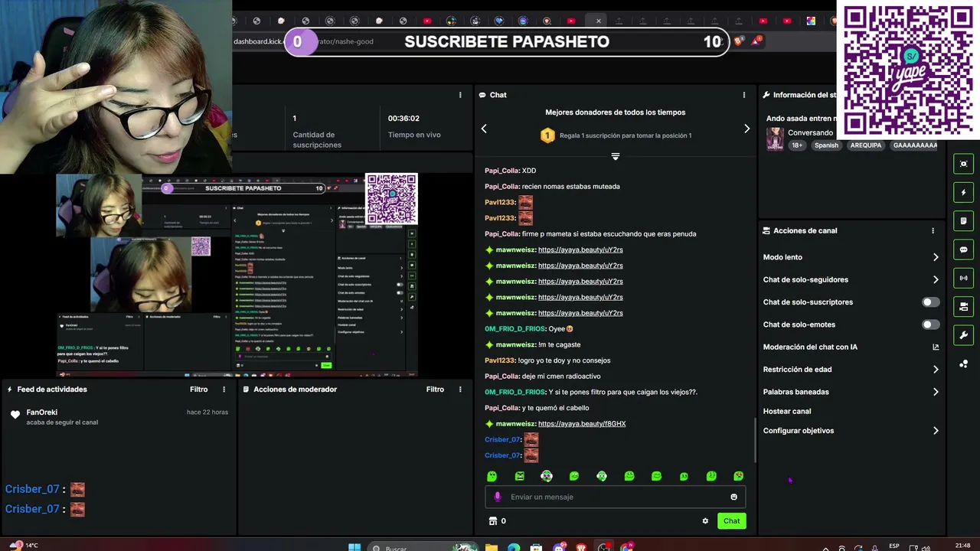This screenshot has width=980, height=551.
Task: Open stats panel three-dot menu
Action: [x=460, y=95]
